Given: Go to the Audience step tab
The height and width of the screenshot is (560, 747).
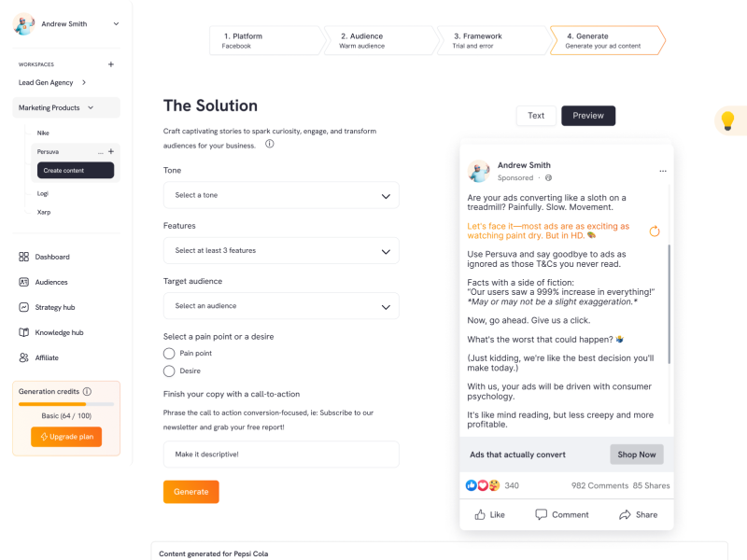Looking at the screenshot, I should [x=380, y=40].
